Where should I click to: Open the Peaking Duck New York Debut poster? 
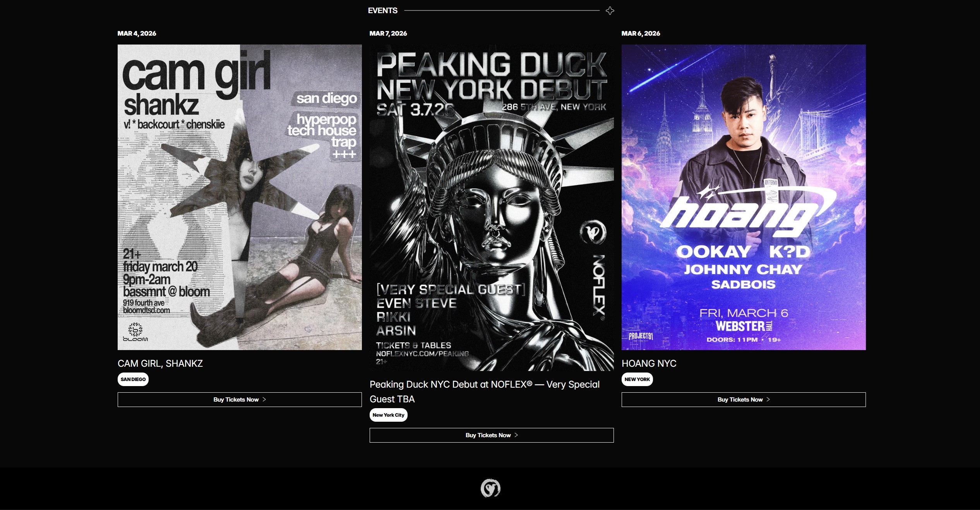coord(492,208)
